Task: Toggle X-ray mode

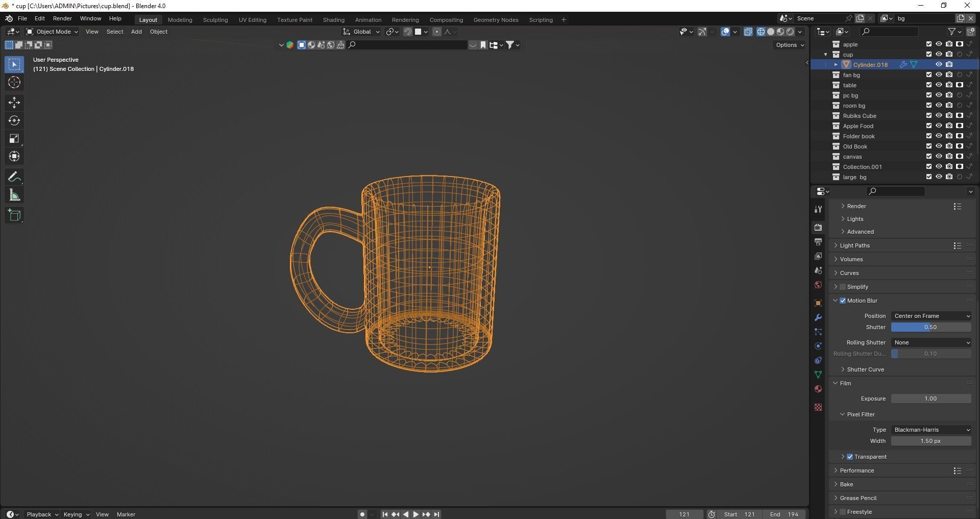Action: pos(748,32)
